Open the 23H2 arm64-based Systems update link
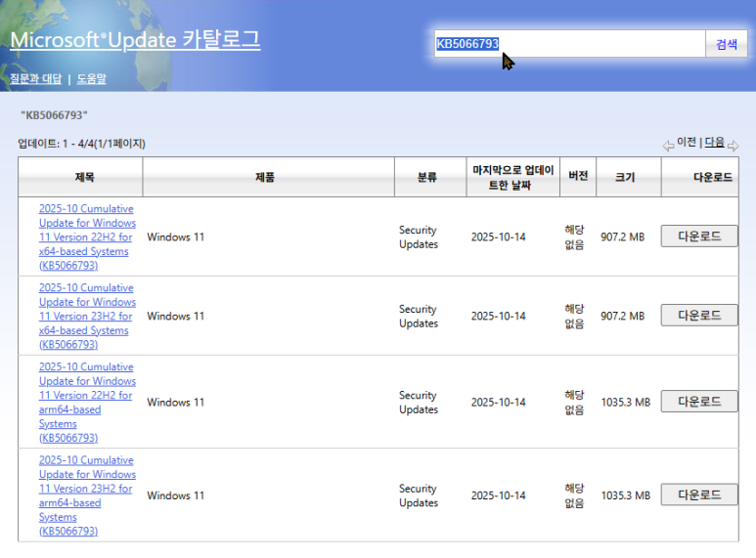The width and height of the screenshot is (756, 558). pyautogui.click(x=87, y=495)
